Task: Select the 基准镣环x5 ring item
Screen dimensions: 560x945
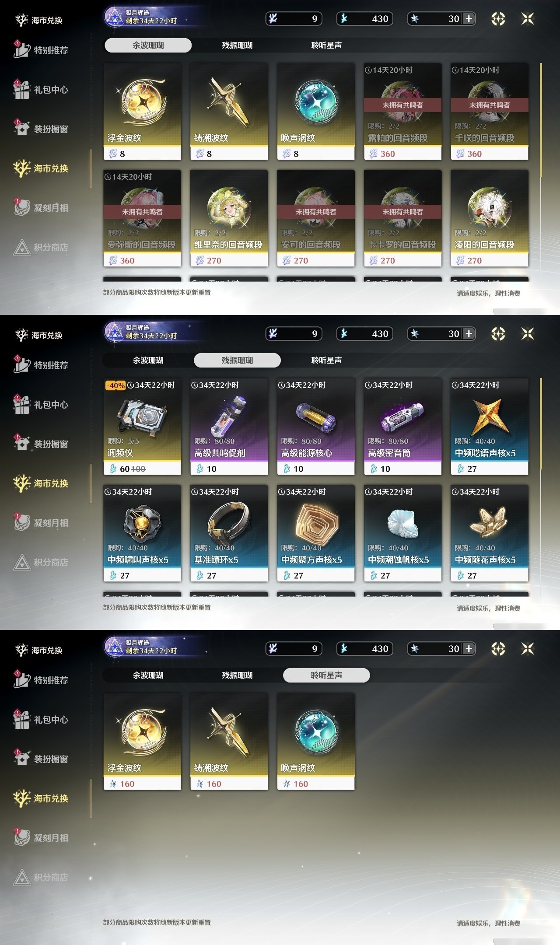Action: (x=229, y=533)
